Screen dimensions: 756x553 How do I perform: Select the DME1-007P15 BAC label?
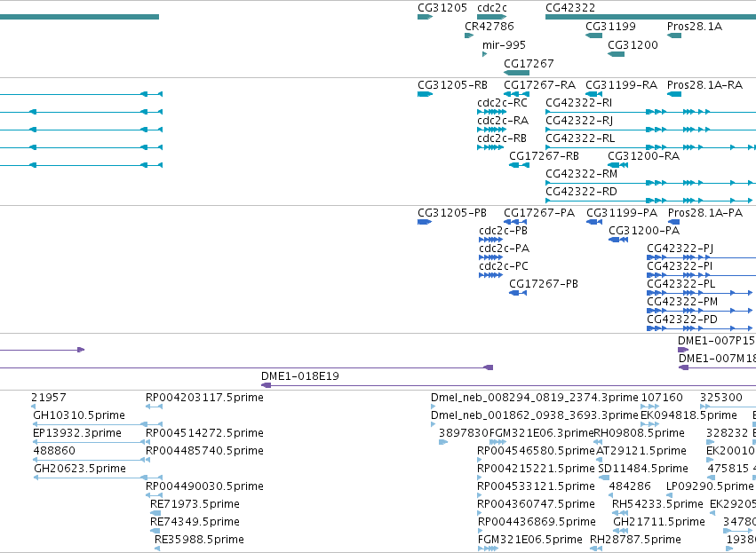point(716,341)
